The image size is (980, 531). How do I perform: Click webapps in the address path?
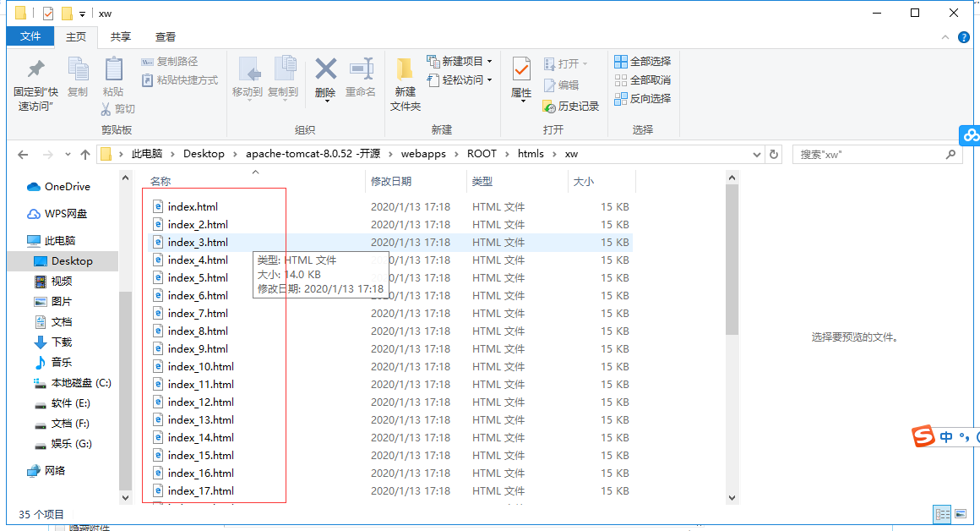(423, 154)
